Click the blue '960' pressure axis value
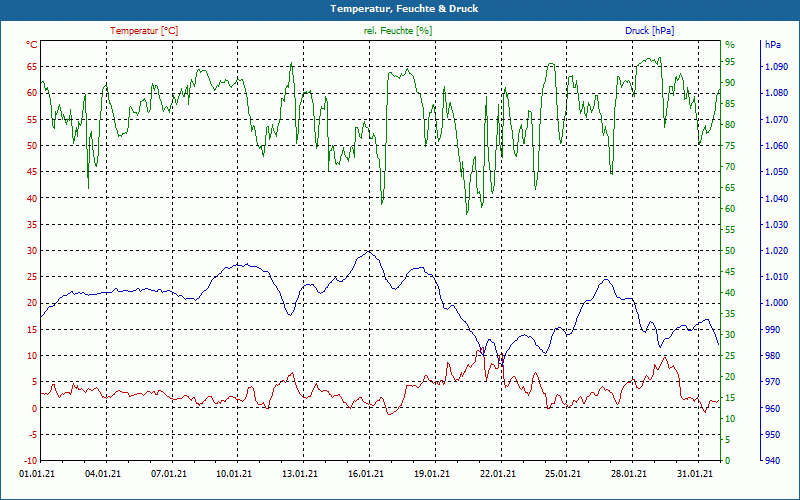800x500 pixels. coord(773,408)
